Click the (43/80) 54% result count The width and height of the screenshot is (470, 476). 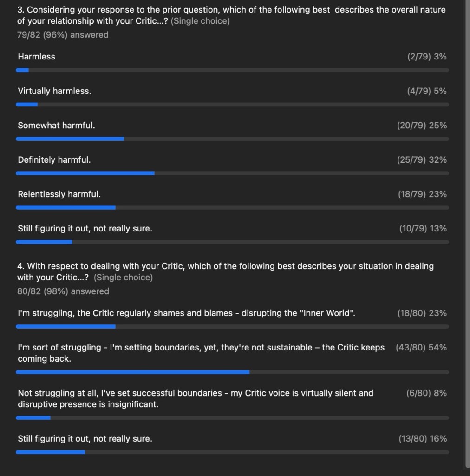421,348
